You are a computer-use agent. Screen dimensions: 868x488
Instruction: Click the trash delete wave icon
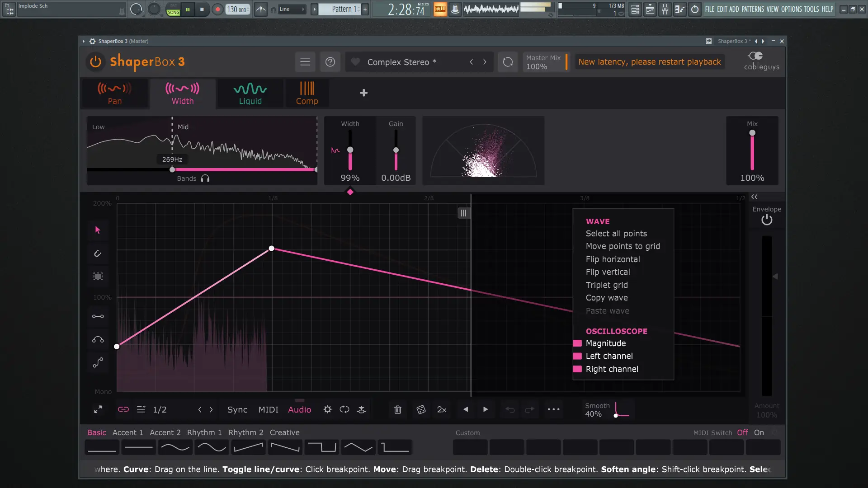tap(397, 409)
